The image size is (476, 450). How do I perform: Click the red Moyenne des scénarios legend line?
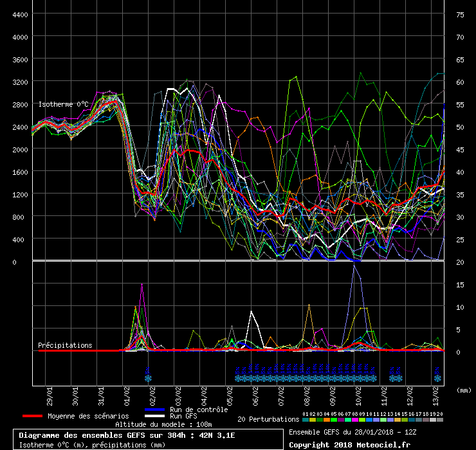(x=32, y=416)
